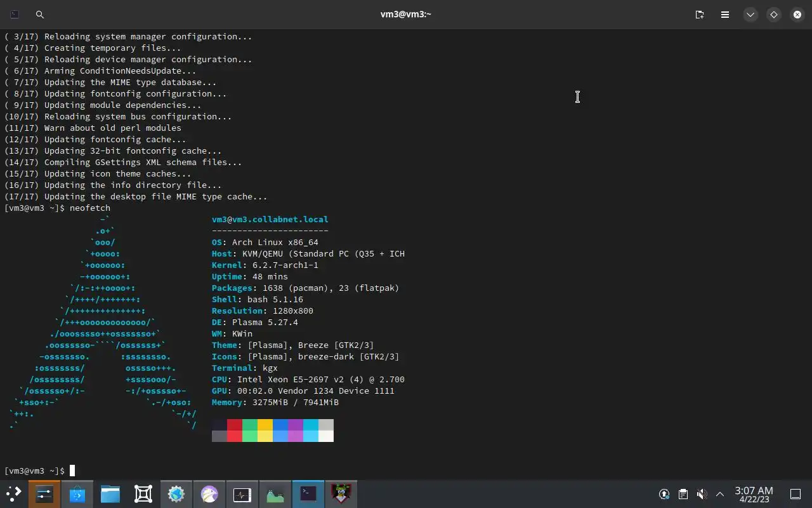Click '( 9/17) Updating module dependencies...' line

click(103, 105)
